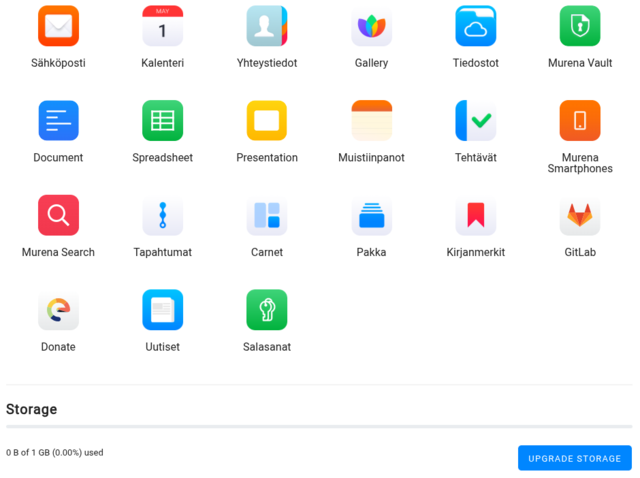
Task: Open the Presentation app icon
Action: [267, 120]
